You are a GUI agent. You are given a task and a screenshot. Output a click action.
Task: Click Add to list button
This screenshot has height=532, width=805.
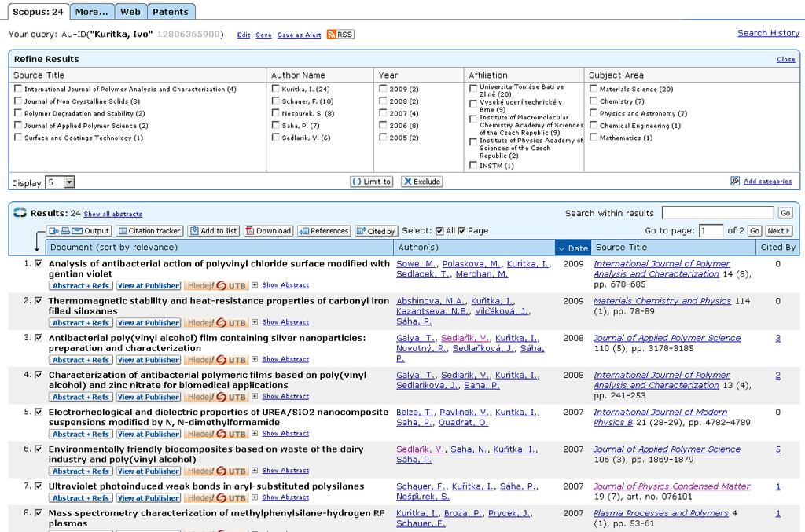214,231
